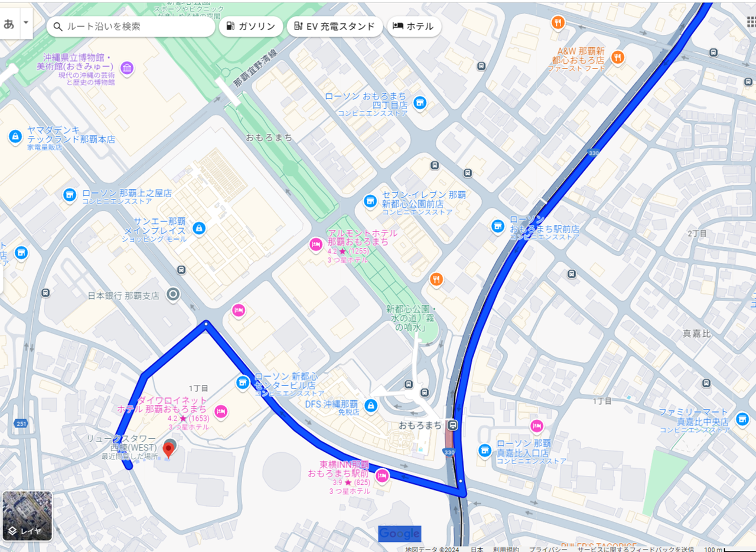Image resolution: width=756 pixels, height=552 pixels.
Task: Open the 利用規約 terms link
Action: coord(506,548)
